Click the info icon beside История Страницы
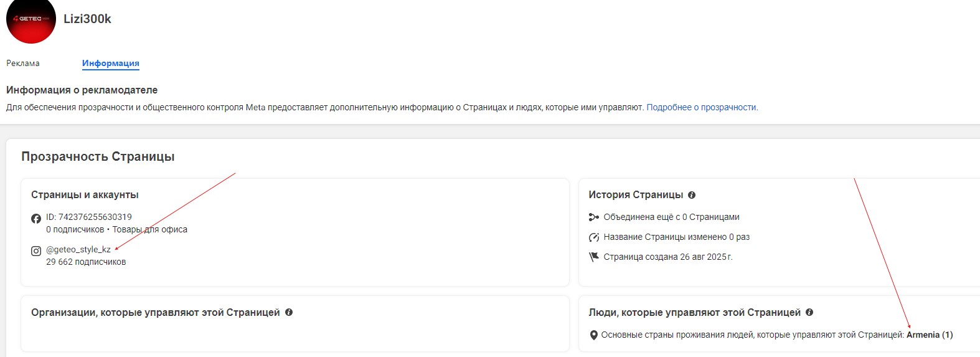 click(x=692, y=195)
